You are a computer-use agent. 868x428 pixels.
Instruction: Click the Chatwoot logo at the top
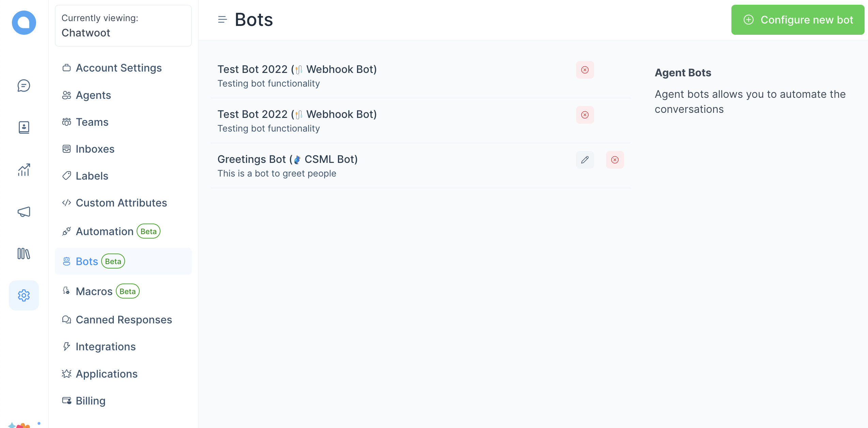(24, 22)
